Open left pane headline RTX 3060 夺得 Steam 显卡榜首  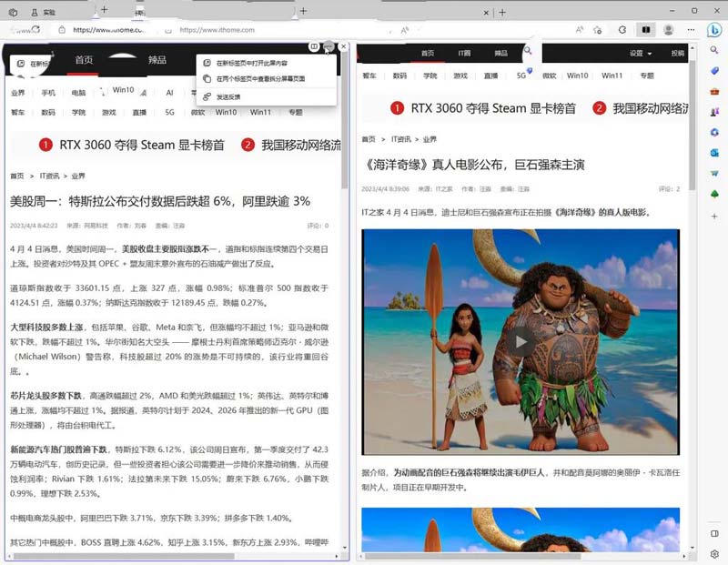(x=142, y=146)
